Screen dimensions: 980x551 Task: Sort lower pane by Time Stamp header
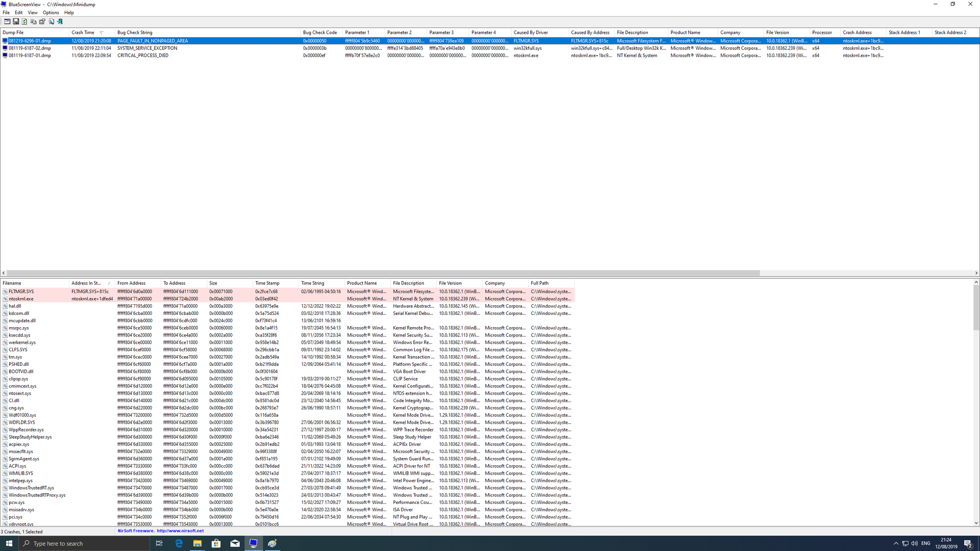pyautogui.click(x=275, y=283)
